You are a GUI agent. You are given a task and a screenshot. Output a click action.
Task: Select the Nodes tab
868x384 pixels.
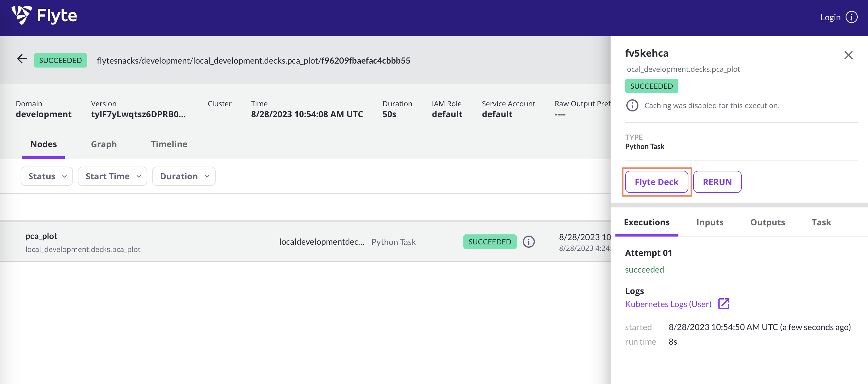tap(44, 144)
